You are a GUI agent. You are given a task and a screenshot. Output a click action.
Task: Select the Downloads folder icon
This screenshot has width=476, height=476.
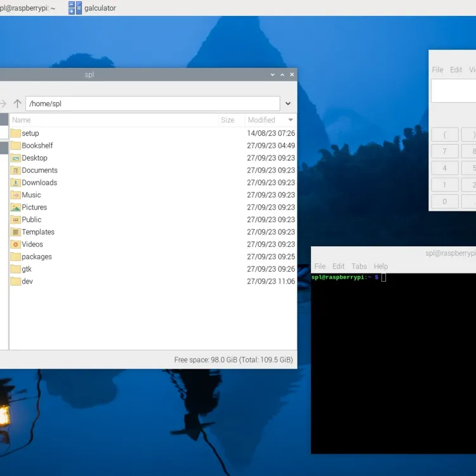click(15, 182)
